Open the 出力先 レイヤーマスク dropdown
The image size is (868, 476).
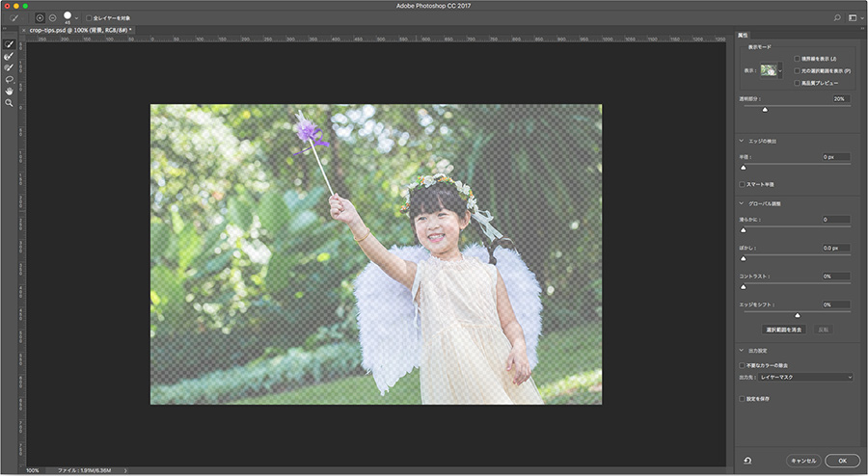pos(806,377)
